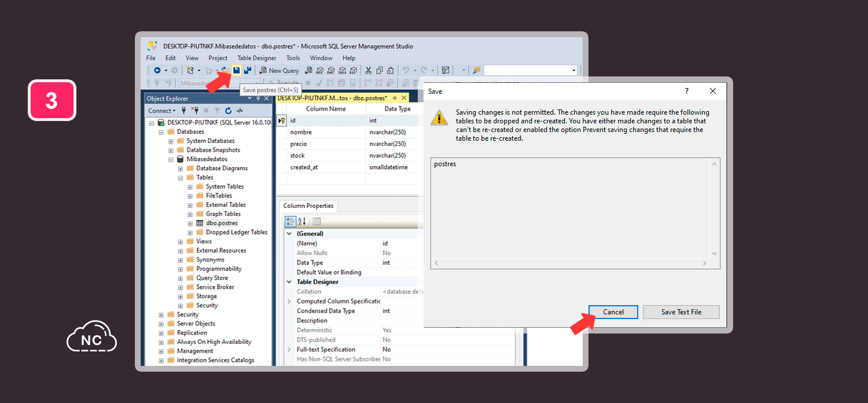
Task: Expand Computed Column Specification property
Action: tap(289, 301)
